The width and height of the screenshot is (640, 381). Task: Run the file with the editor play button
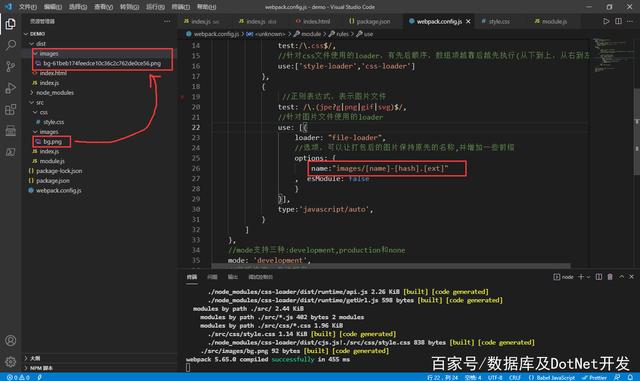pyautogui.click(x=606, y=21)
